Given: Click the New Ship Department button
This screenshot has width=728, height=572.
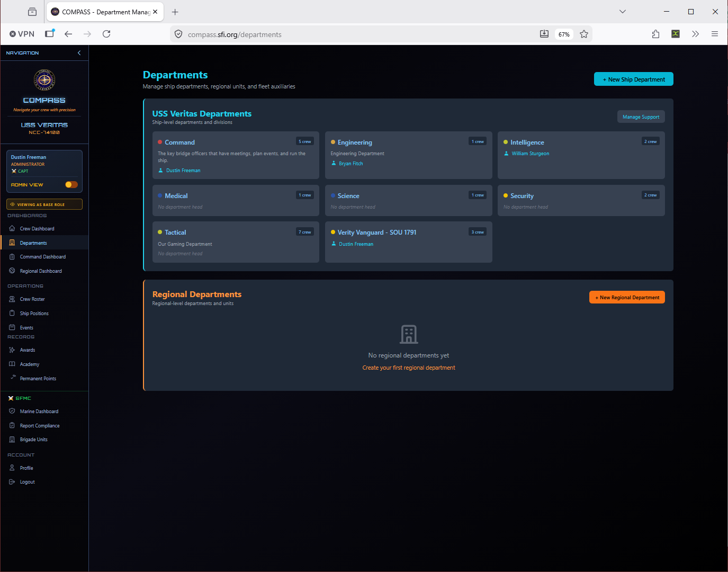Looking at the screenshot, I should 634,79.
